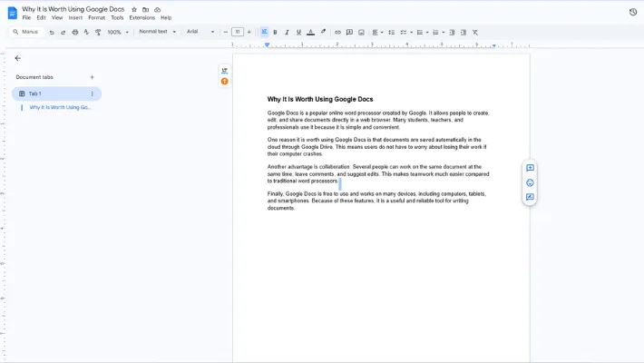Open the text Align dropdown
Image resolution: width=644 pixels, height=363 pixels.
coord(377,32)
